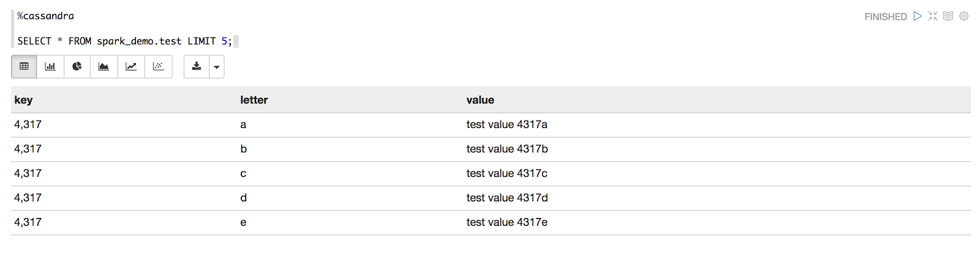This screenshot has height=259, width=980.
Task: Select the bar chart visualization
Action: [x=50, y=67]
